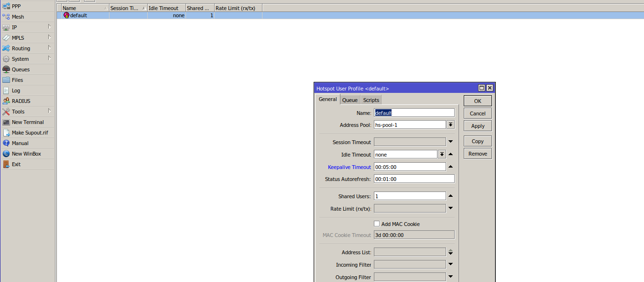Switch to the Queue tab
644x282 pixels.
point(349,100)
